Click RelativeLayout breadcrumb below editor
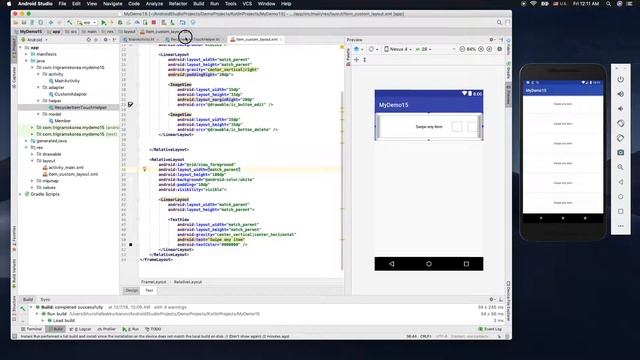The image size is (640, 360). point(188,282)
